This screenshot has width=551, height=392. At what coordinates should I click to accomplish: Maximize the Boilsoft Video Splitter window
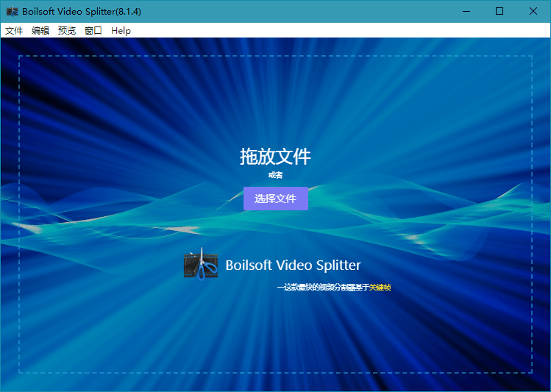500,11
